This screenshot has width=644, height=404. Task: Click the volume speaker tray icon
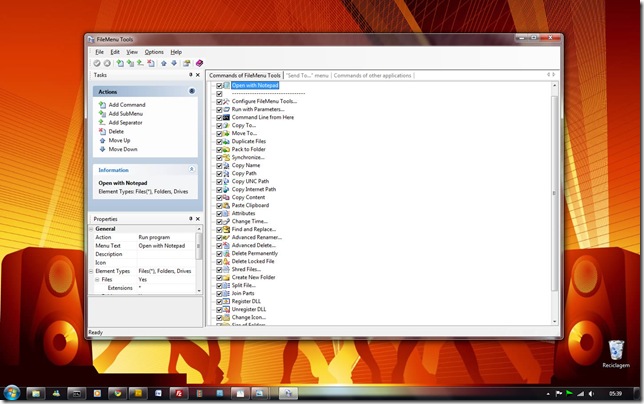591,394
